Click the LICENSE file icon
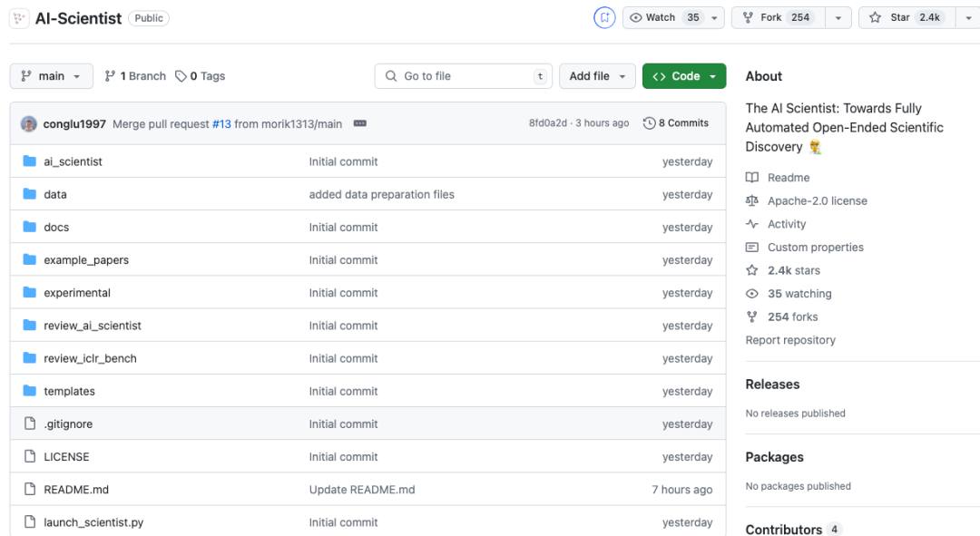 coord(29,457)
